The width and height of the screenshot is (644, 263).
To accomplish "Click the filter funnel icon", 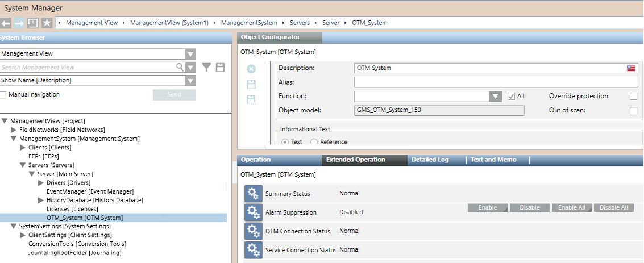I will tap(206, 68).
